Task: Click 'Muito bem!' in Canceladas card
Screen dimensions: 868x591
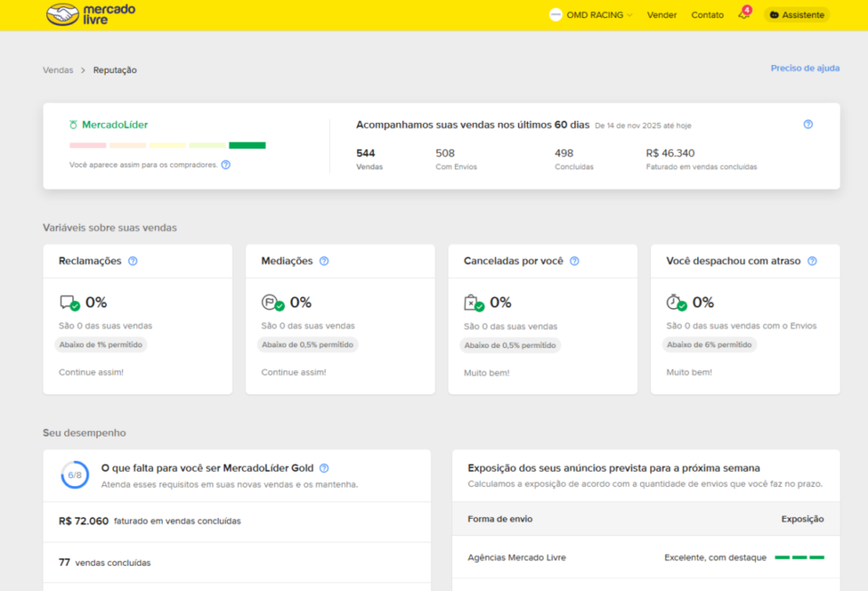Action: (x=486, y=373)
